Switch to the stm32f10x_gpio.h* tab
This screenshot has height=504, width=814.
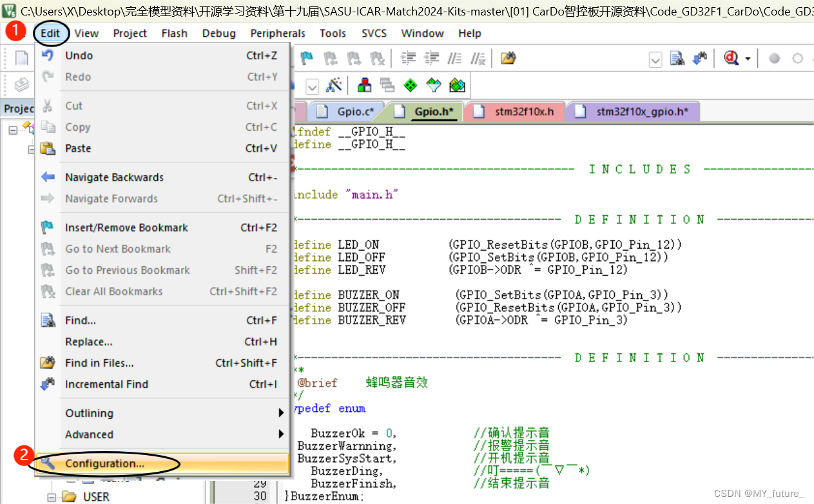pos(633,111)
